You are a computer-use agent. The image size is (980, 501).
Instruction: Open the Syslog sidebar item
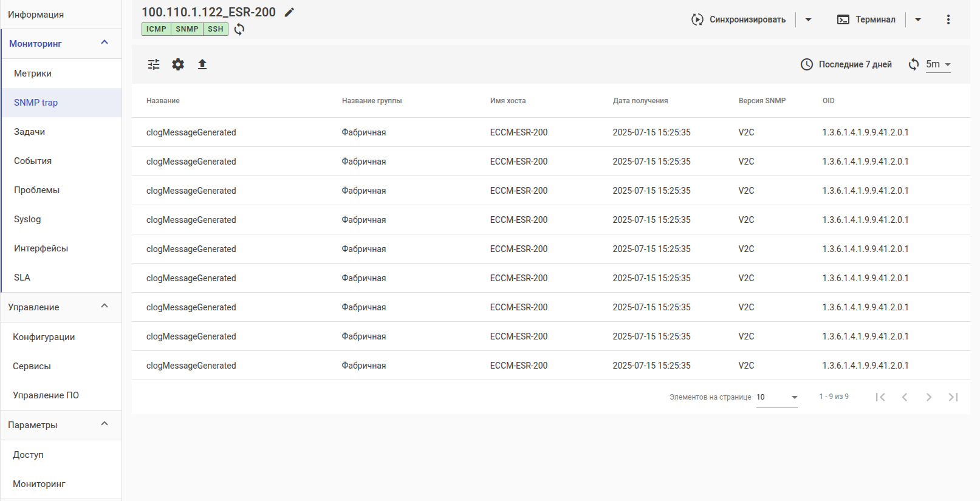(27, 219)
